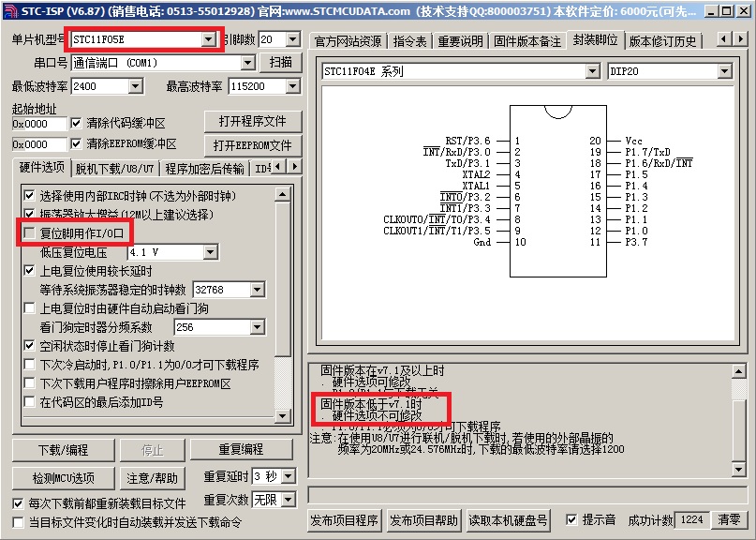Switch to 脱机下载/U8/U7 tab
756x540 pixels.
(x=114, y=169)
